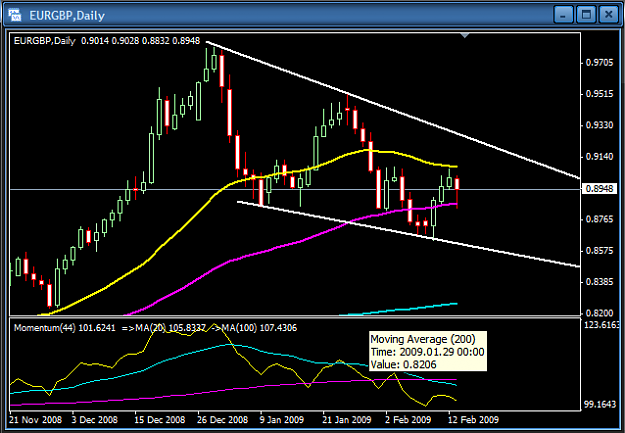The width and height of the screenshot is (625, 433).
Task: Click the 0.8575 price scale label
Action: pos(599,251)
